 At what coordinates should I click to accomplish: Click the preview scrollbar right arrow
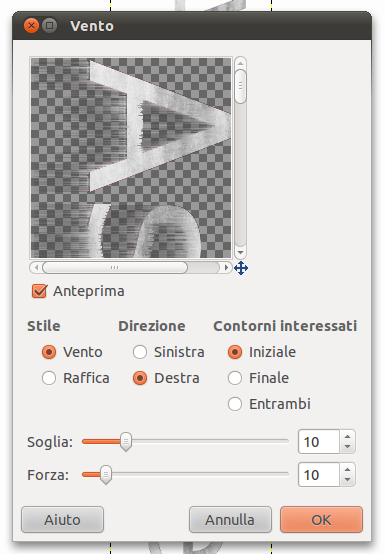click(226, 267)
